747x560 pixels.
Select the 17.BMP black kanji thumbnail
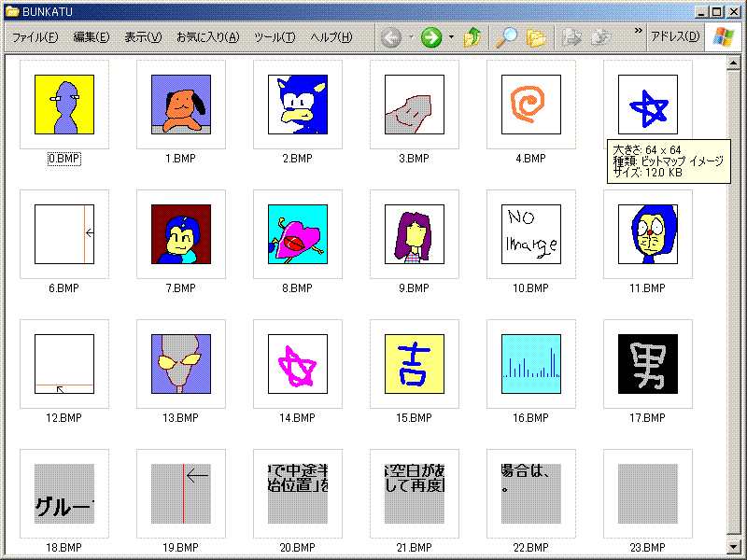[648, 364]
